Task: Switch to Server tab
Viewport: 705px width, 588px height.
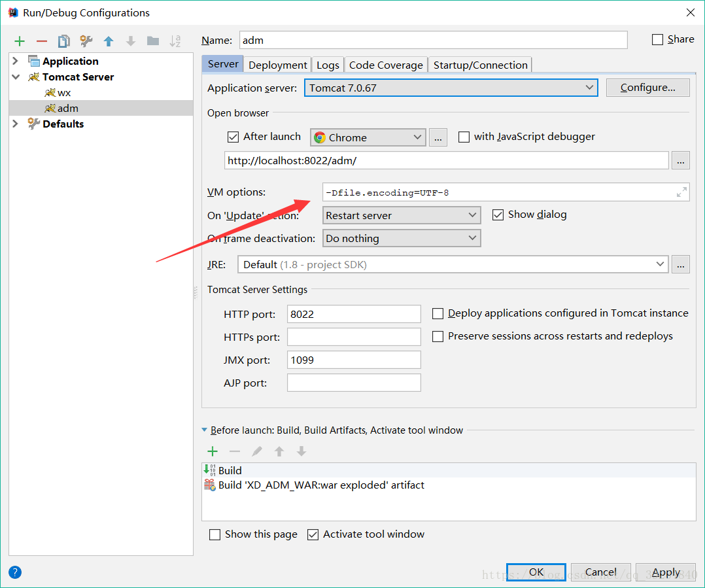Action: [x=223, y=64]
